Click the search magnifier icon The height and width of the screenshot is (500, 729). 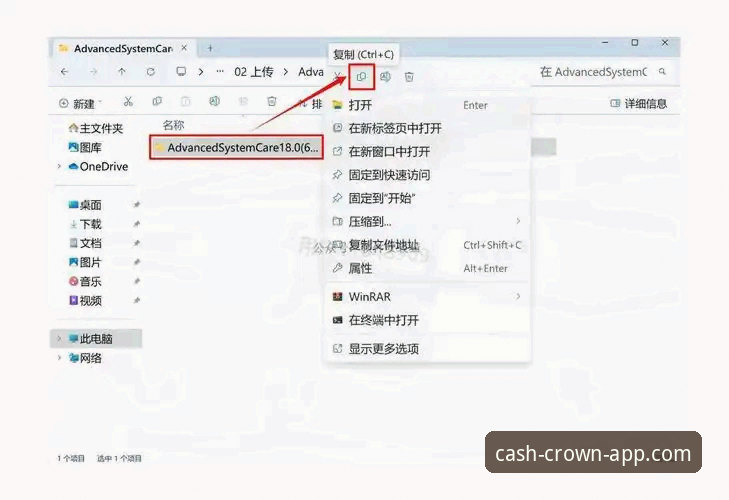point(662,72)
